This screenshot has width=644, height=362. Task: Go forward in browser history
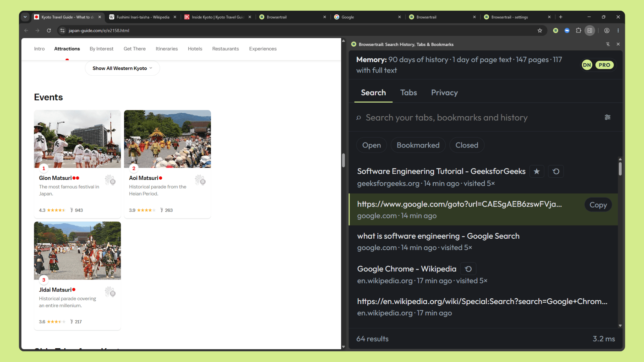coord(38,31)
